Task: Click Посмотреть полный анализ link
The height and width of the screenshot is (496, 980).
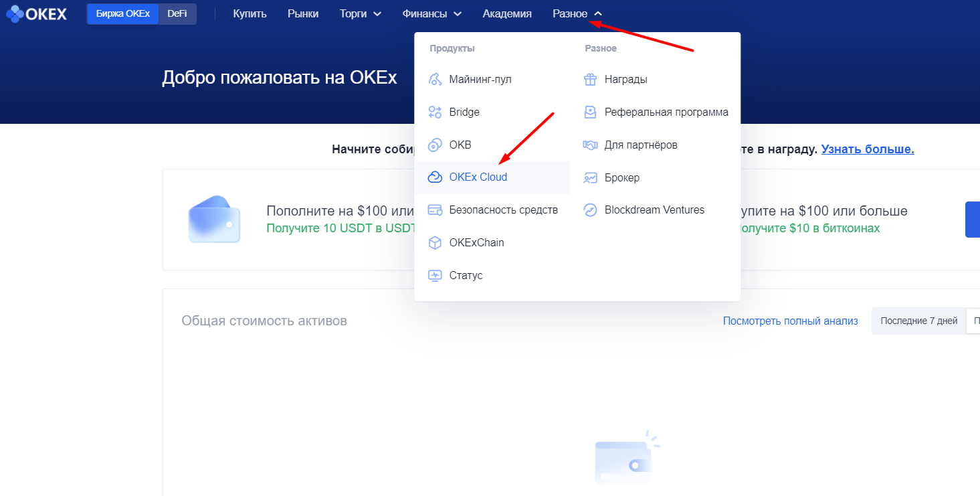Action: pyautogui.click(x=790, y=321)
